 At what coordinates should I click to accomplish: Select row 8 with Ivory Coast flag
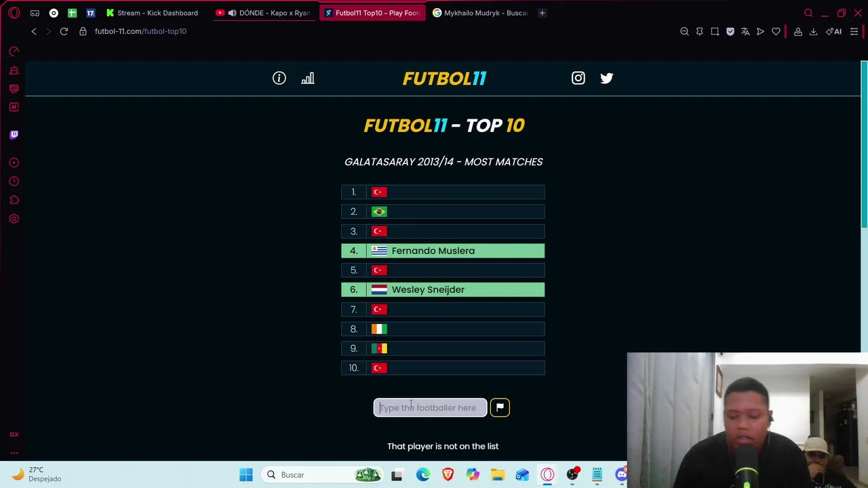tap(443, 329)
